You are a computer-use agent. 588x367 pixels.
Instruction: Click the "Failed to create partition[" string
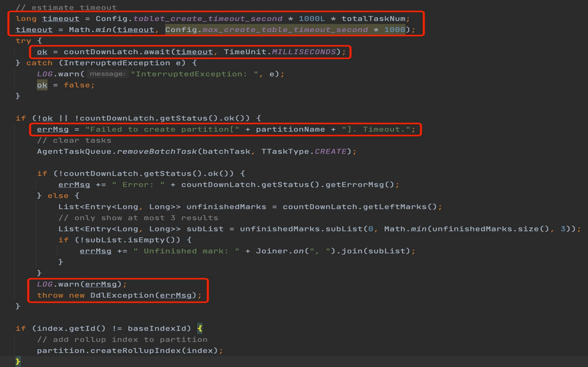pyautogui.click(x=162, y=130)
